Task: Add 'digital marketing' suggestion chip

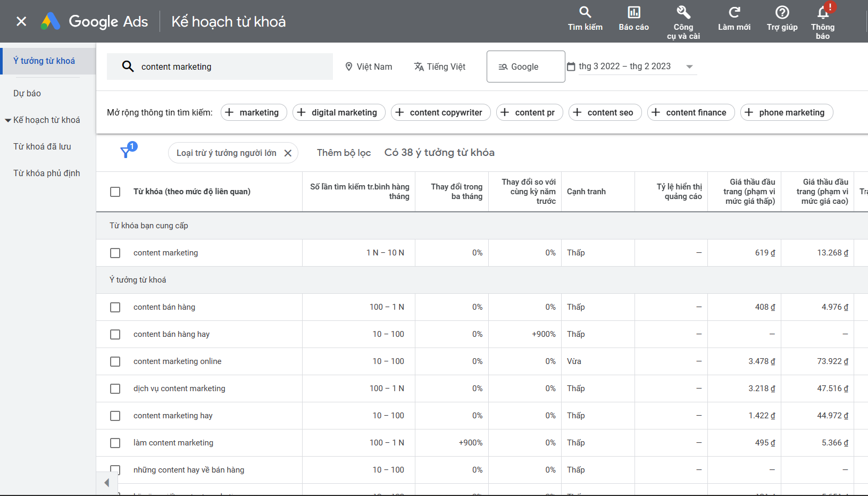Action: tap(339, 112)
